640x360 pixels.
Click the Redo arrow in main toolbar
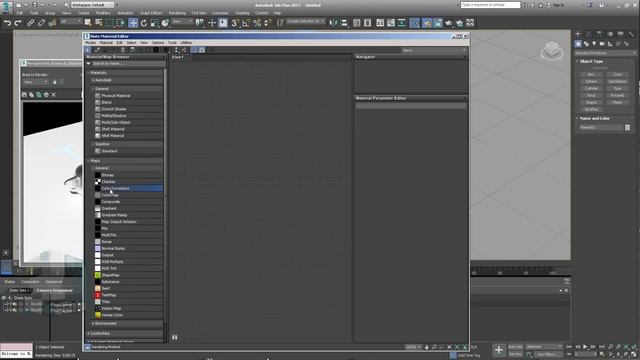pos(18,23)
